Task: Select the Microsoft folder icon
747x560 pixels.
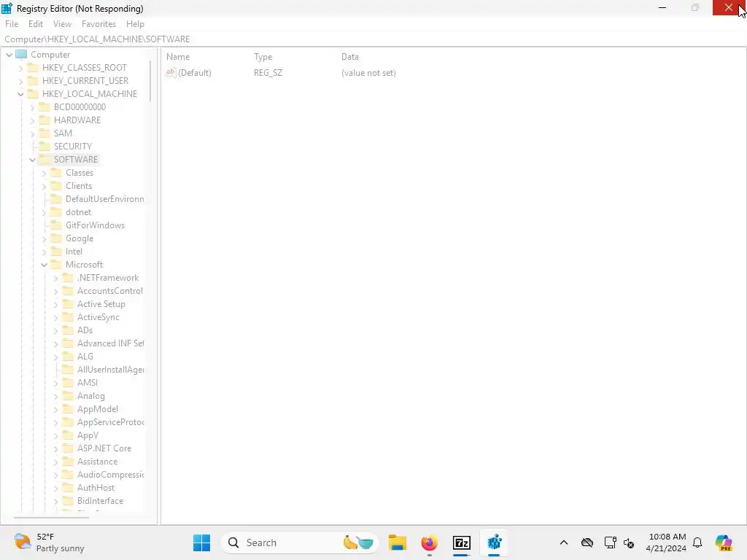Action: (56, 264)
